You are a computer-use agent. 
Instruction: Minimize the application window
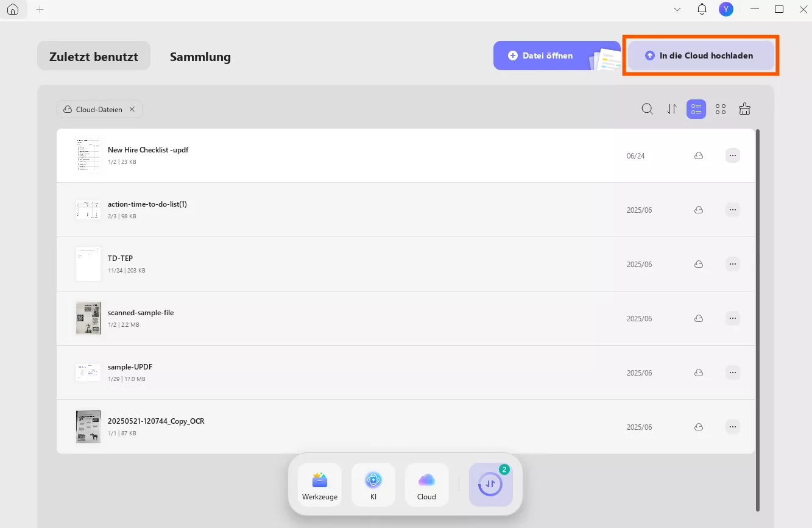click(755, 9)
